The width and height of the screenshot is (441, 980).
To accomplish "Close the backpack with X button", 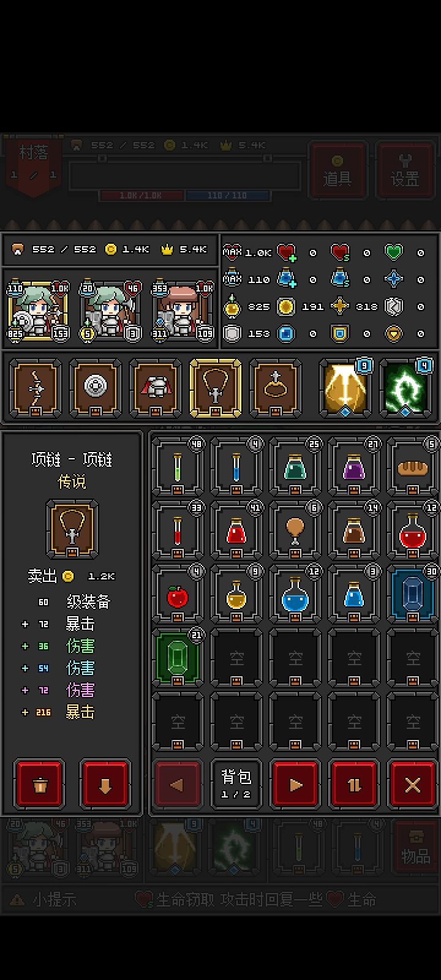I will 413,785.
